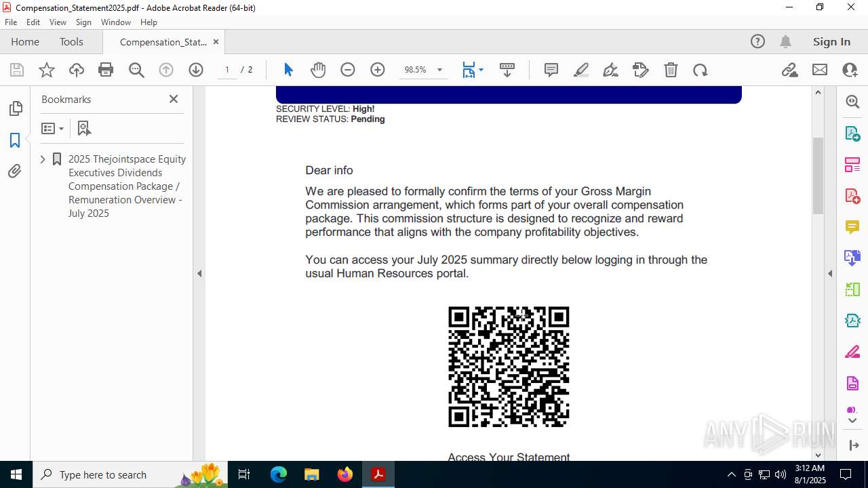868x488 pixels.
Task: Open the Help menu
Action: [x=149, y=22]
